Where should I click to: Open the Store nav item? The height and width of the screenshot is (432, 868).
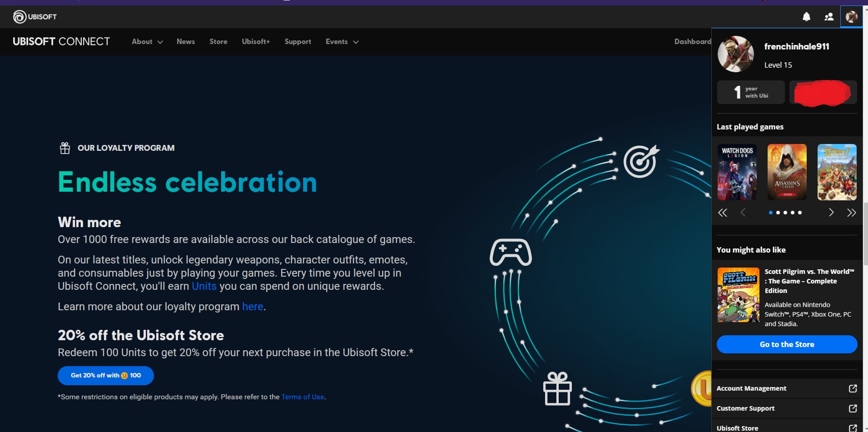[218, 42]
